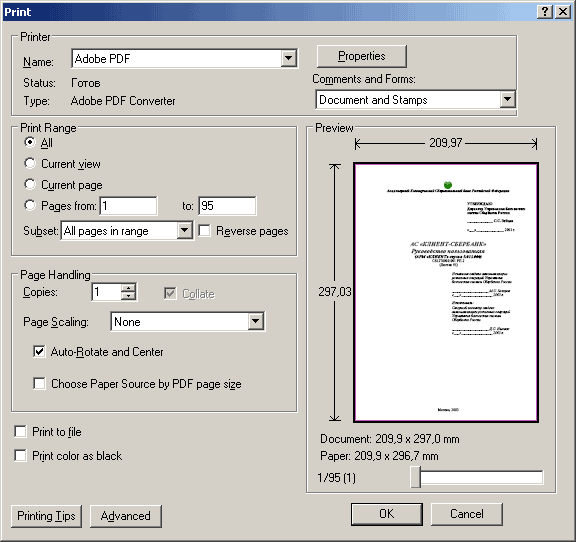Enable the Reverse pages checkbox
Screen dimensions: 576x542
coord(205,231)
